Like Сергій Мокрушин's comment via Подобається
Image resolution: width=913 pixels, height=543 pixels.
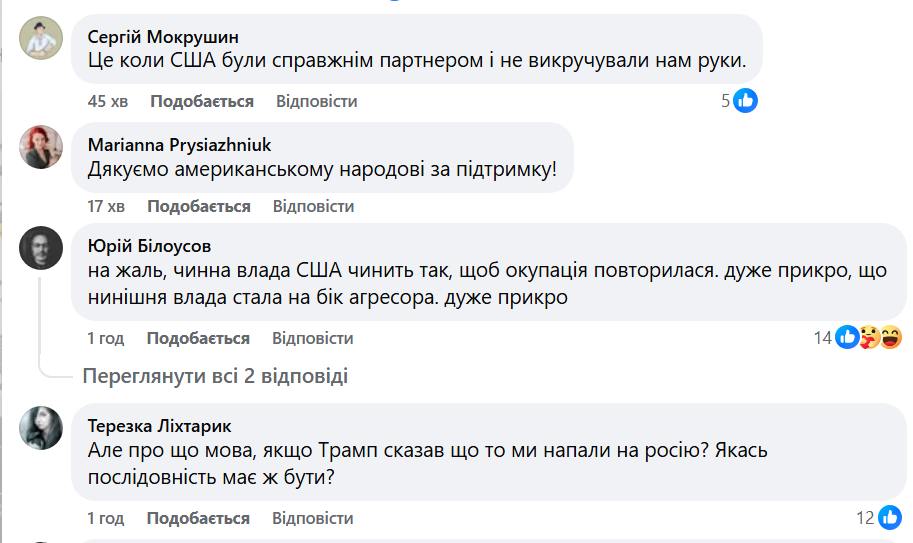pos(202,101)
